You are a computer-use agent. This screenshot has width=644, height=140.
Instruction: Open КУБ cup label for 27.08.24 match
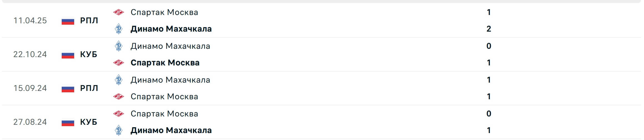[x=89, y=122]
